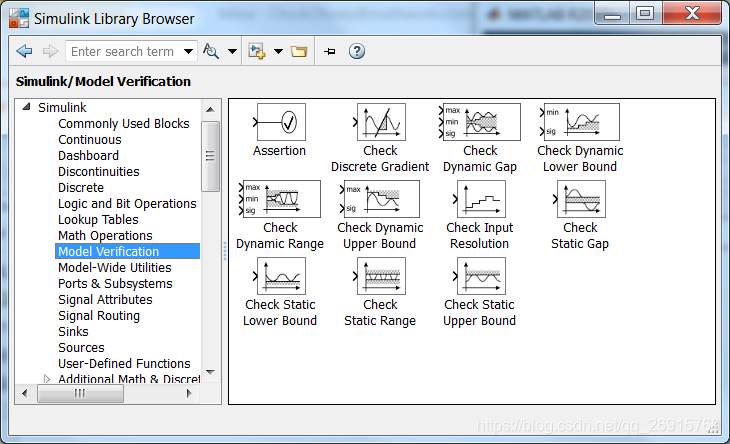Image resolution: width=730 pixels, height=444 pixels.
Task: Select the Math Operations library
Action: coord(105,235)
